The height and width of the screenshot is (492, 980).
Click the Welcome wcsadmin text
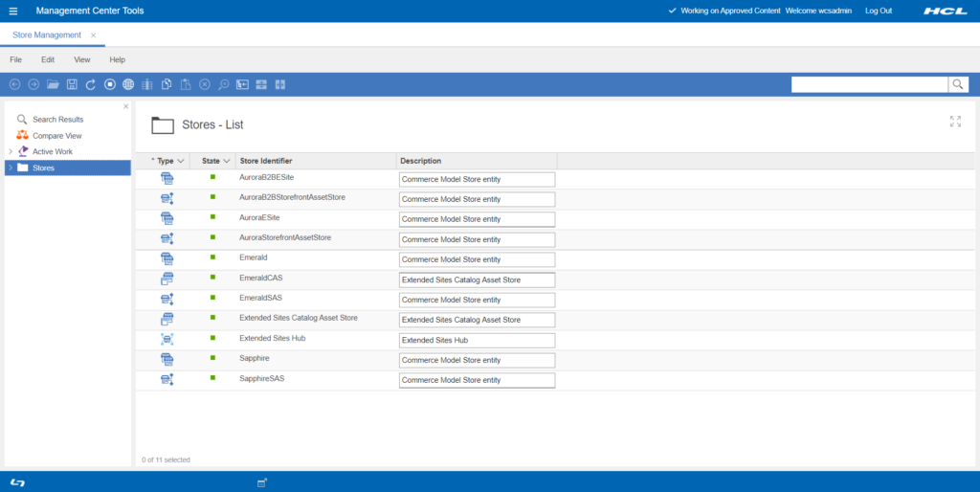818,11
